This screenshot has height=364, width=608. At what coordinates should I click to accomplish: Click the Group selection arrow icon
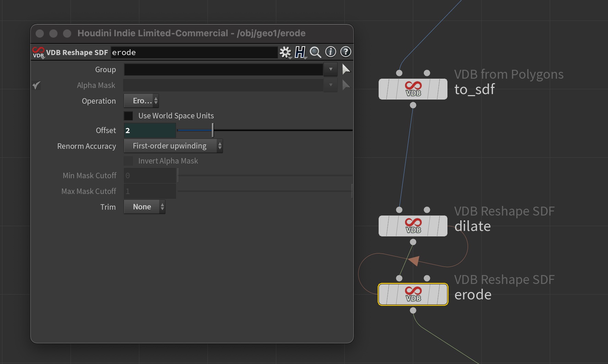coord(346,69)
